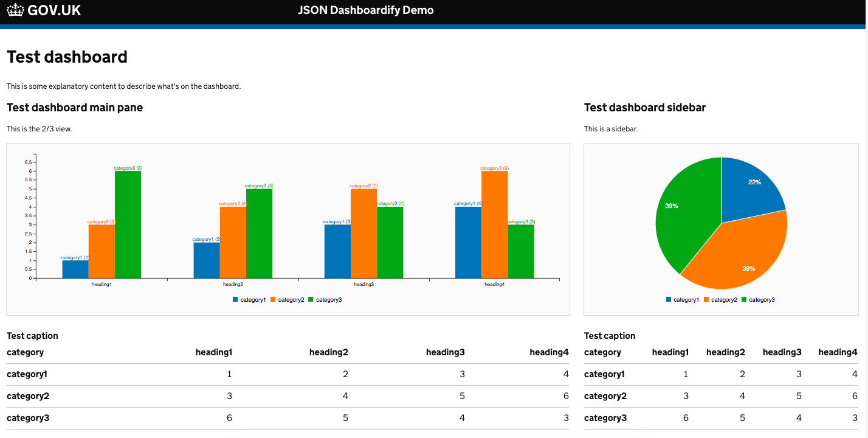Screen dimensions: 868x438
Task: Click the "Test dashboard main pane" heading
Action: (x=75, y=108)
